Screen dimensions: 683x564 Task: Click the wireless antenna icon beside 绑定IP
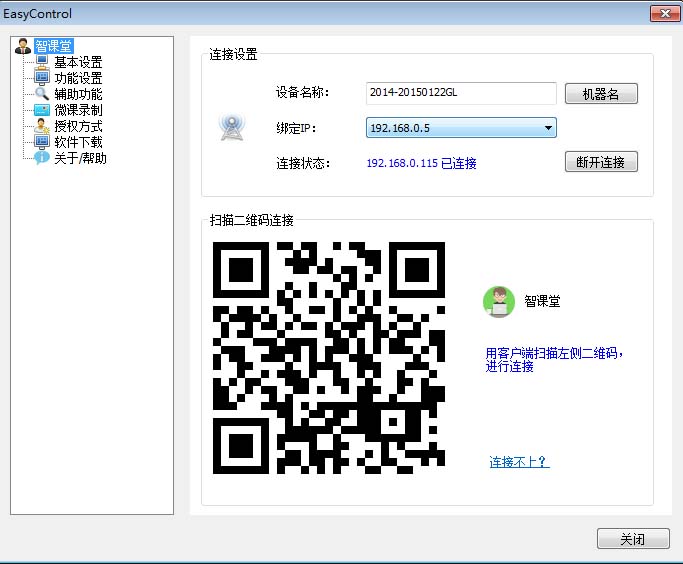(x=231, y=128)
